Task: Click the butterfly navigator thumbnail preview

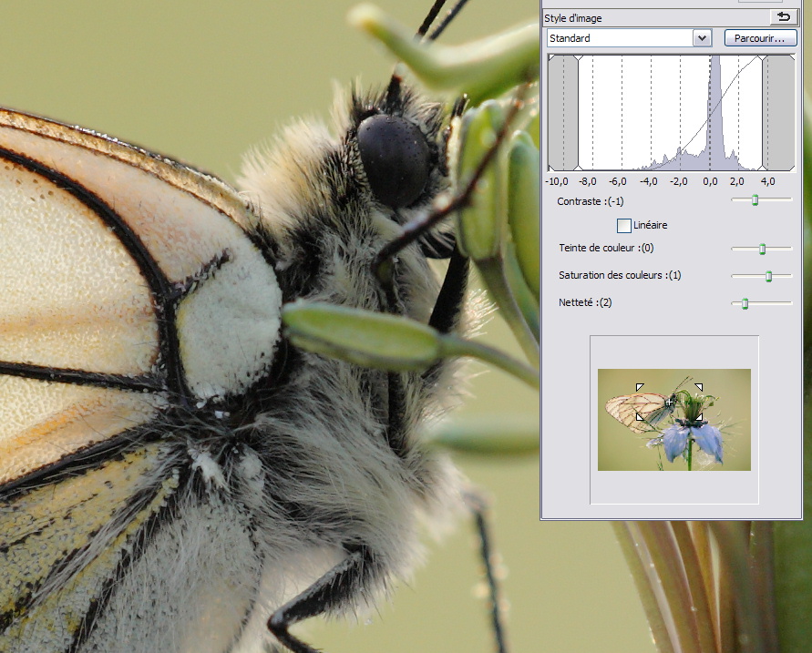Action: coord(674,420)
